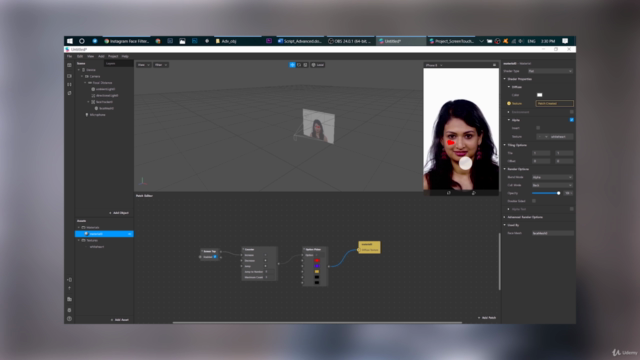Toggle the Double Sided checkbox
Viewport: 640px width, 360px height.
[534, 201]
